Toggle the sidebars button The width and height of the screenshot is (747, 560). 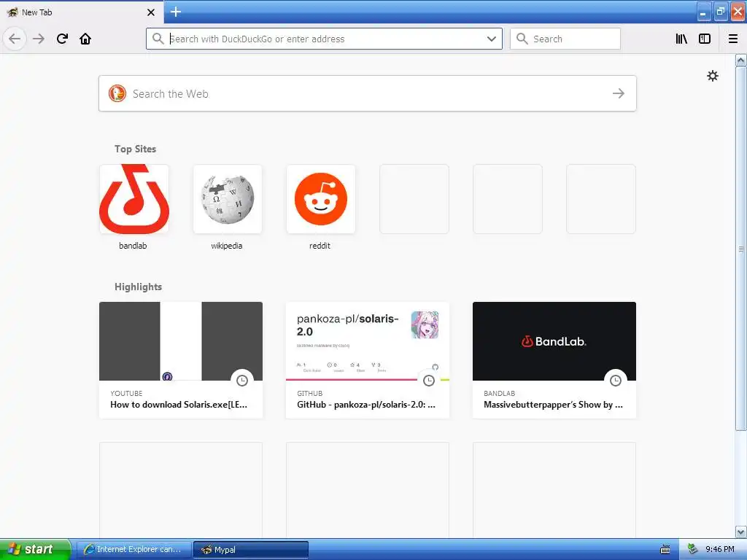click(705, 39)
